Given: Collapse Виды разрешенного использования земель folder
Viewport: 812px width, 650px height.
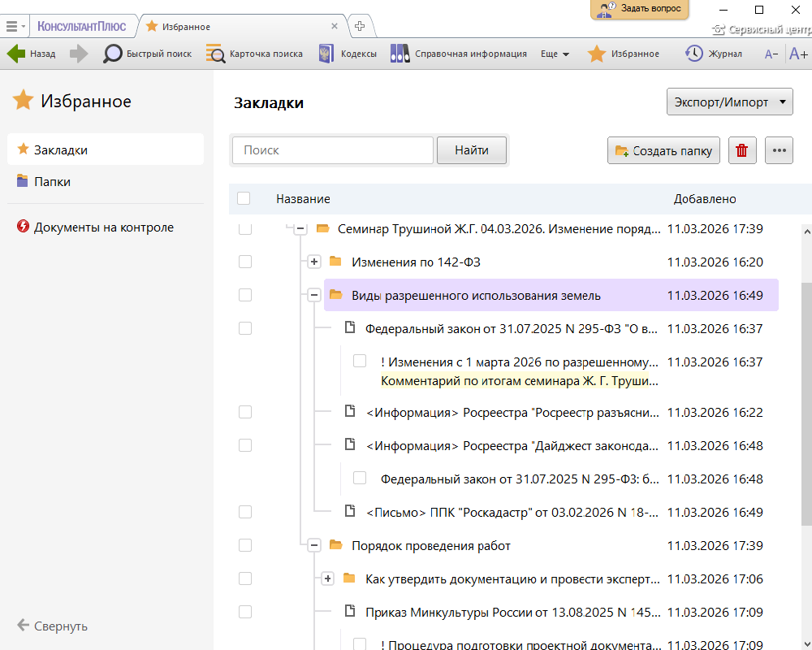Looking at the screenshot, I should coord(314,295).
